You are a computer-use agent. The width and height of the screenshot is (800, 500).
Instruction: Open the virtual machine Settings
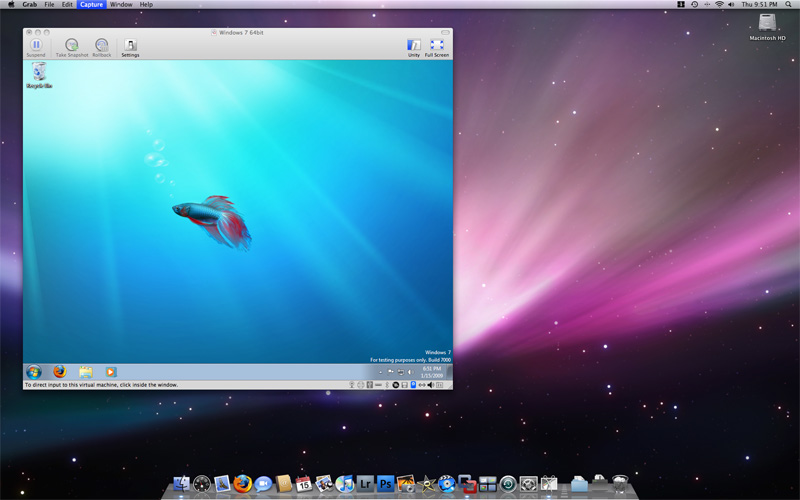[x=130, y=47]
